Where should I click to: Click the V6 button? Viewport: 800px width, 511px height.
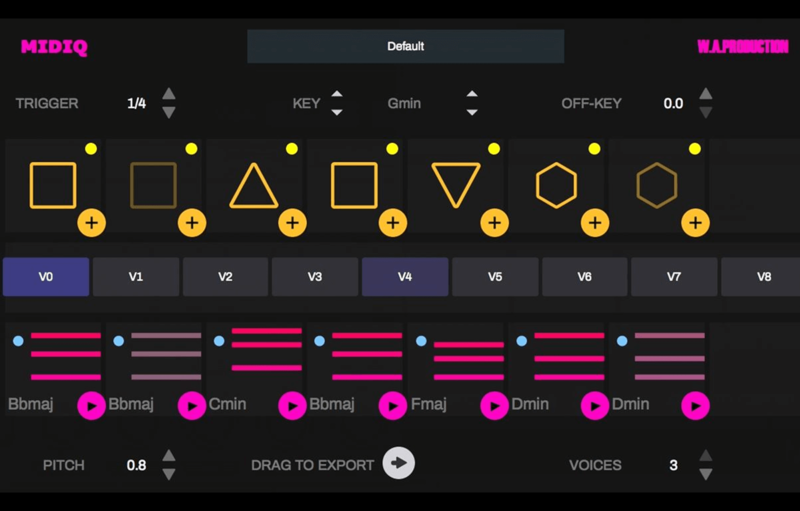click(x=585, y=277)
